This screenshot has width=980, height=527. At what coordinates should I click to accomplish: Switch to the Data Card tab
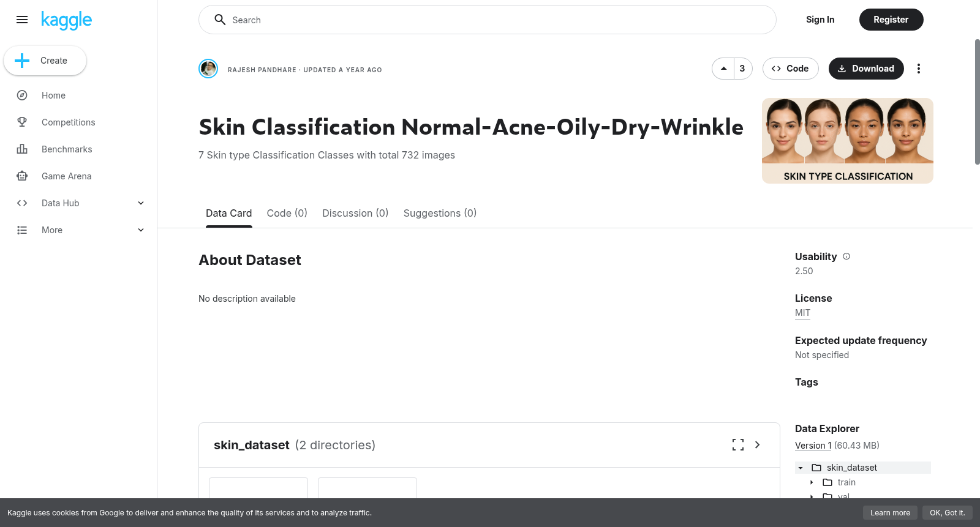[229, 213]
